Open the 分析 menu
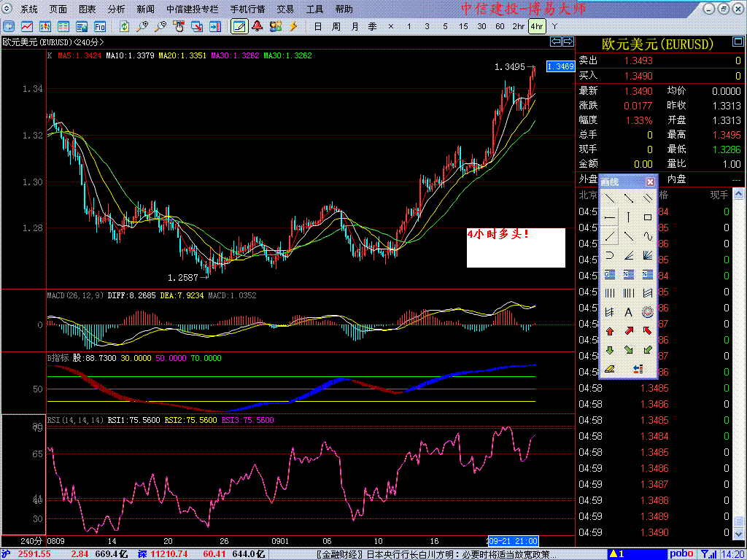Viewport: 747px width, 560px height. point(116,9)
